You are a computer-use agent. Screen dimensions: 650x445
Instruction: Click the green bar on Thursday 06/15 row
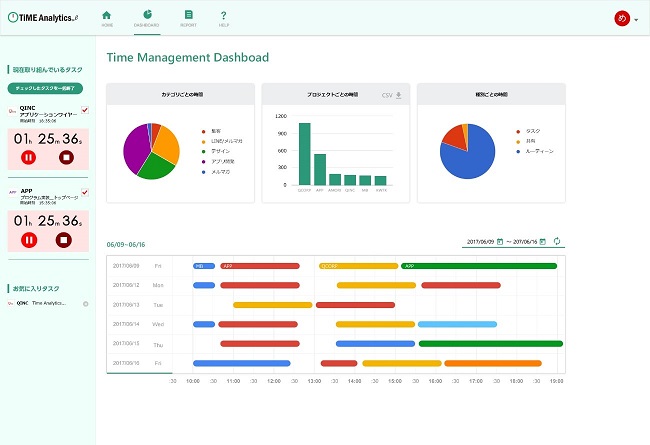[491, 343]
